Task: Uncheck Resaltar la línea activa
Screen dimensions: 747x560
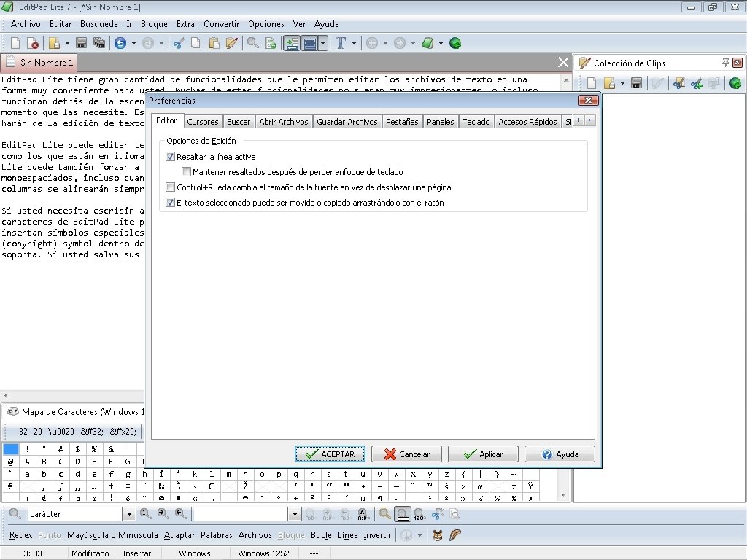Action: pos(170,157)
